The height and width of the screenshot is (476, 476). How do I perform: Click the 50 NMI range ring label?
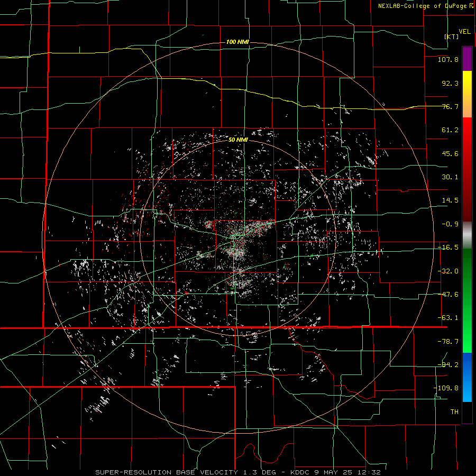point(238,140)
